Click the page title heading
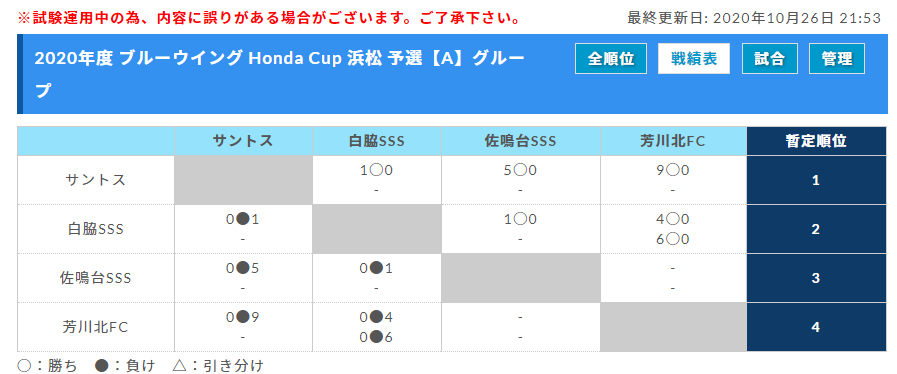This screenshot has width=897, height=374. [280, 74]
